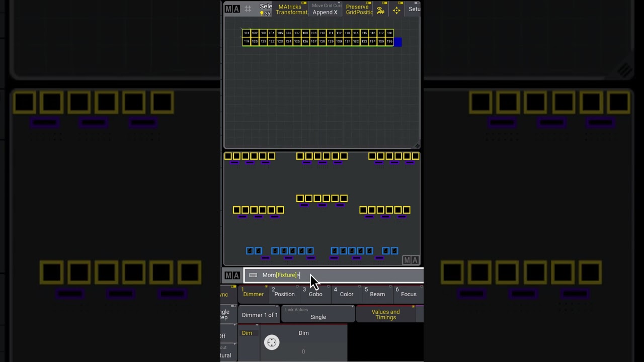Viewport: 644px width, 362px height.
Task: Open the Dimmer 1 of 1 dropdown
Action: (x=259, y=315)
